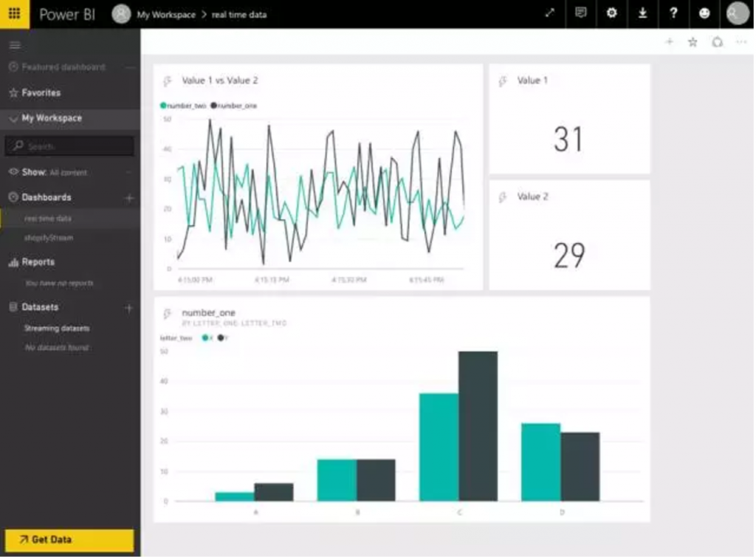Open the Streaming datasets link
Screen dimensions: 756x559
[57, 329]
